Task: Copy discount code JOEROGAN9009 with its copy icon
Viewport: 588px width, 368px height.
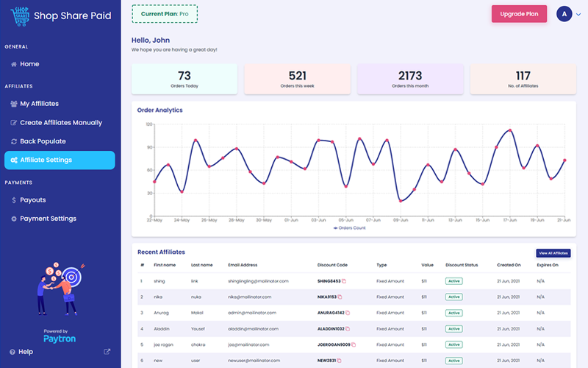Action: coord(354,344)
